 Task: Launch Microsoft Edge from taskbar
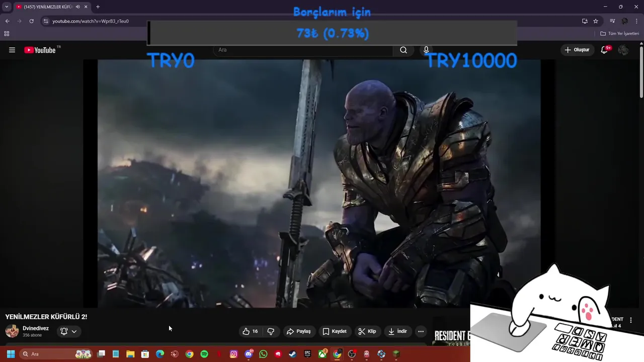pos(160,354)
